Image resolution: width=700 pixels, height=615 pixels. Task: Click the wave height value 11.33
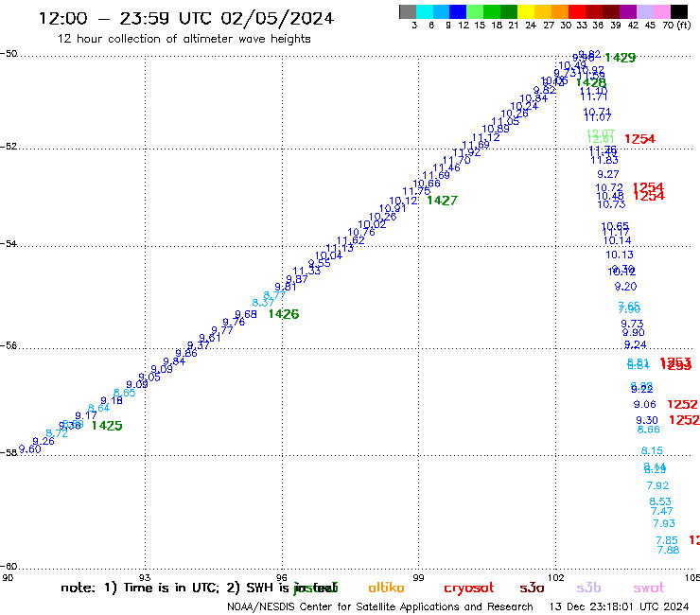306,271
